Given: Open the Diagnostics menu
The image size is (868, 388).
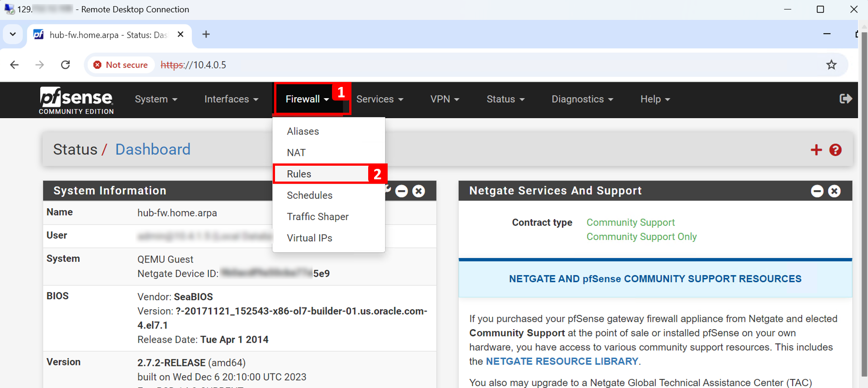Looking at the screenshot, I should click(x=582, y=99).
